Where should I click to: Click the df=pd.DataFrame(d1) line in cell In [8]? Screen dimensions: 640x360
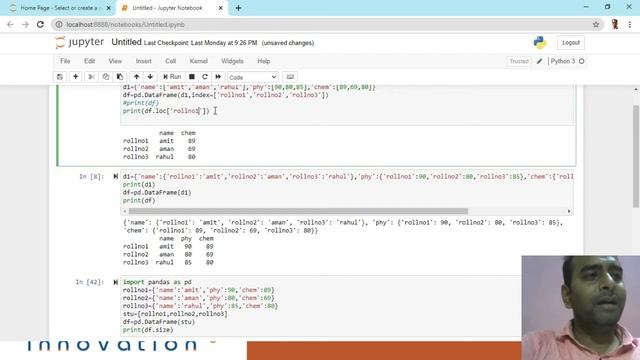pyautogui.click(x=157, y=192)
